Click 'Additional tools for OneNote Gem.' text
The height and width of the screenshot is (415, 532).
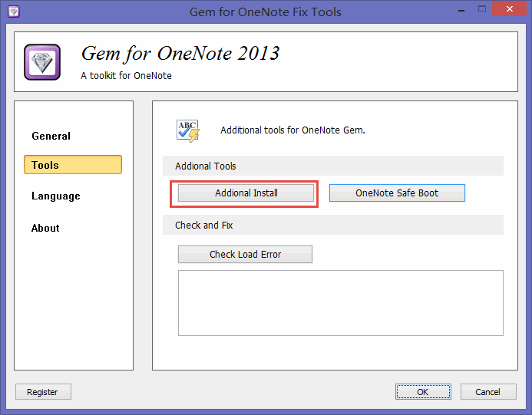(292, 130)
